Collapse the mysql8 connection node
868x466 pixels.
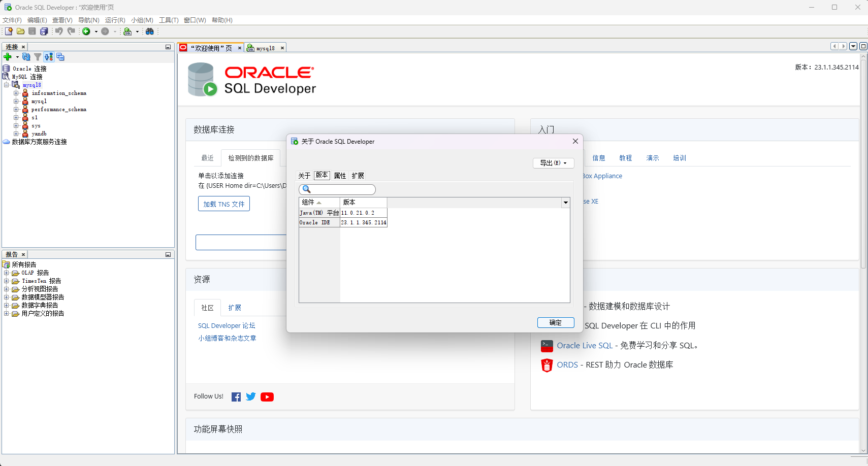[x=7, y=85]
